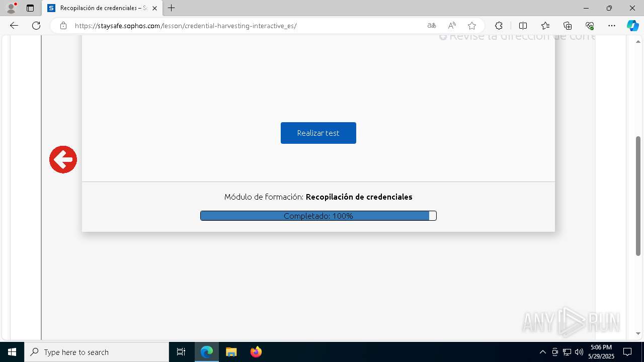This screenshot has height=362, width=644.
Task: Open Firefox from the taskbar
Action: [x=256, y=352]
